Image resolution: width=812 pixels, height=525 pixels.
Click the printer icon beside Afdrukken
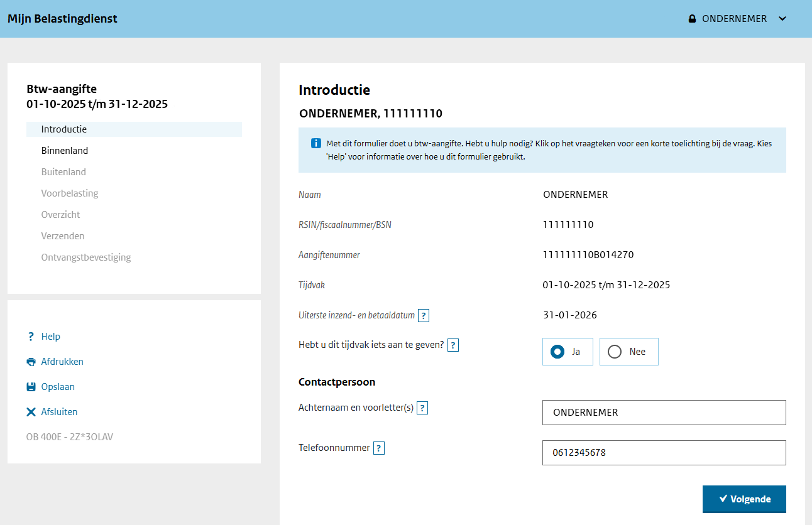(x=31, y=361)
